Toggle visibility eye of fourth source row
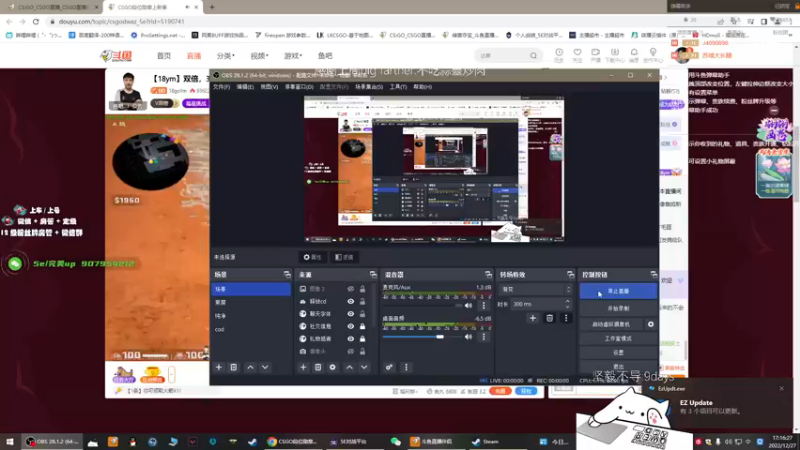This screenshot has height=450, width=800. click(x=351, y=326)
